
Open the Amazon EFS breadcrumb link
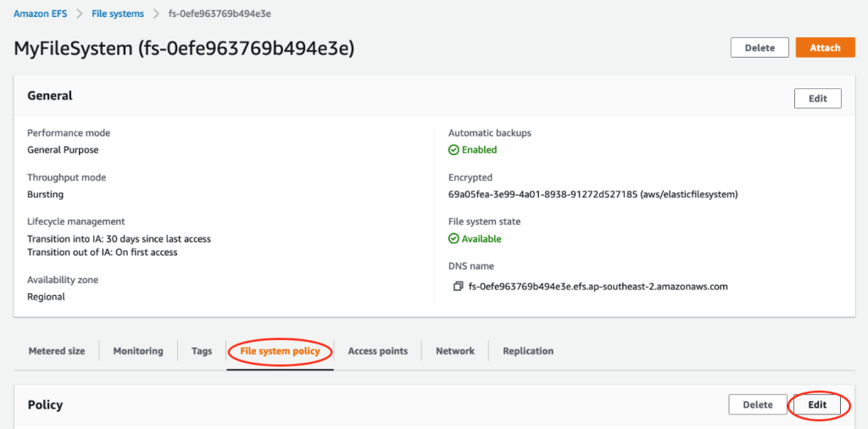(x=41, y=14)
